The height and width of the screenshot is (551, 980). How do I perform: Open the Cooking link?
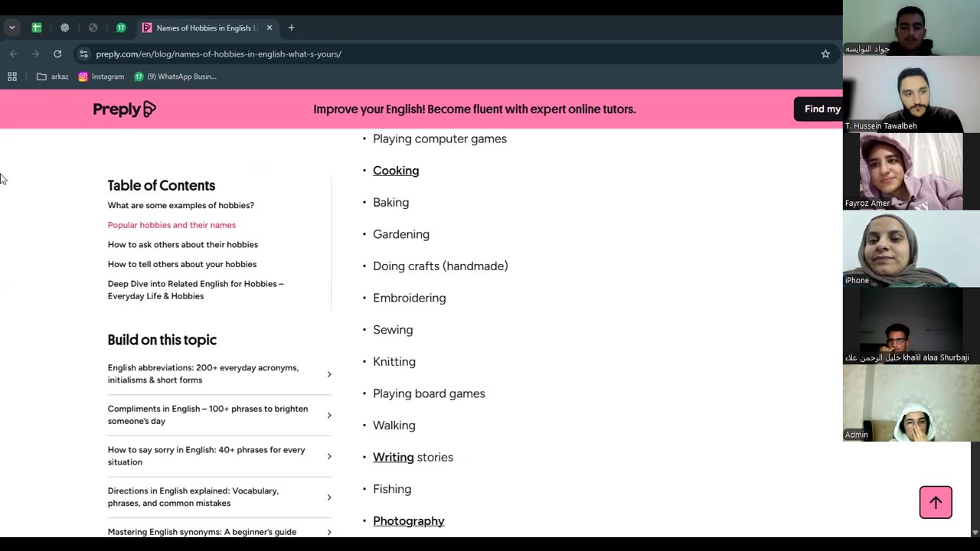coord(396,171)
